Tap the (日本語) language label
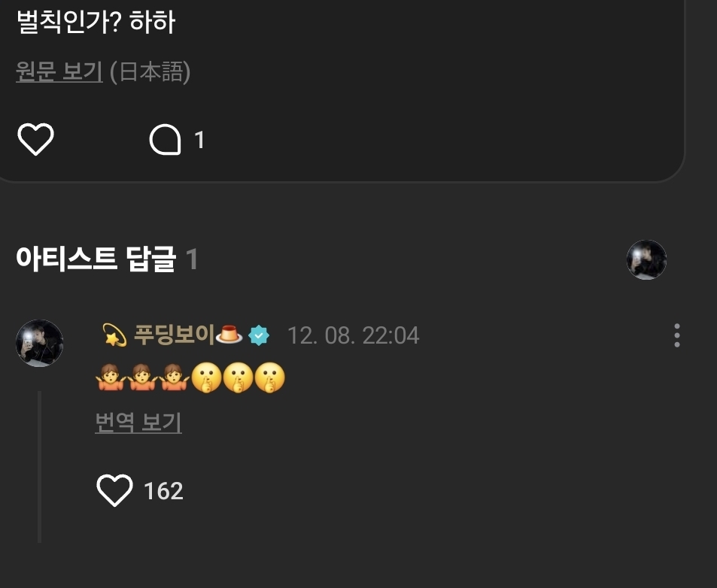Viewport: 717px width, 588px height. (x=150, y=72)
